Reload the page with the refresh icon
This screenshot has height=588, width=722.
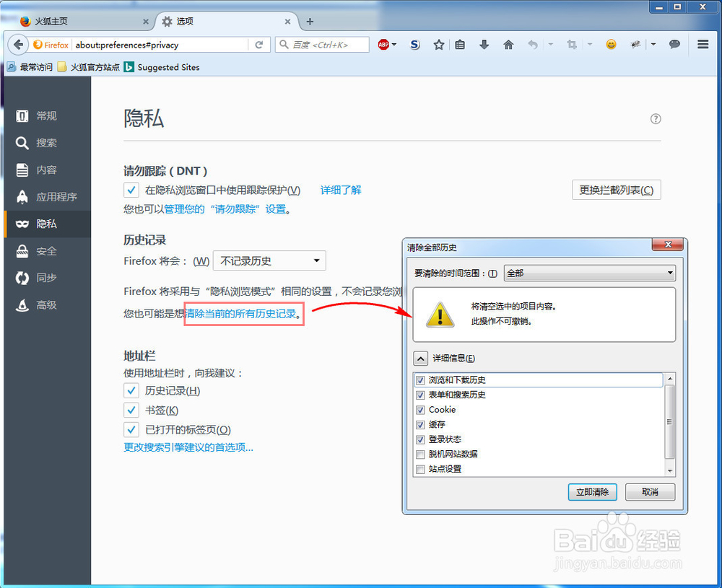click(x=259, y=45)
